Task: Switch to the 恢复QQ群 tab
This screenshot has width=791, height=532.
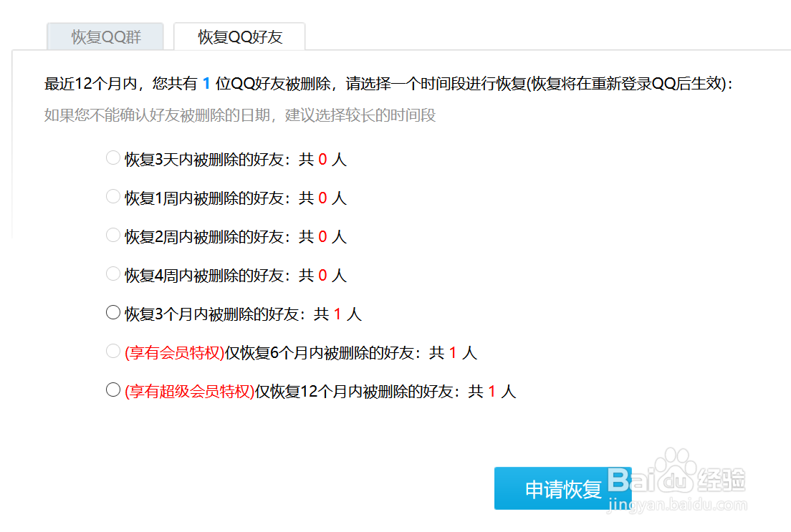Action: 105,37
